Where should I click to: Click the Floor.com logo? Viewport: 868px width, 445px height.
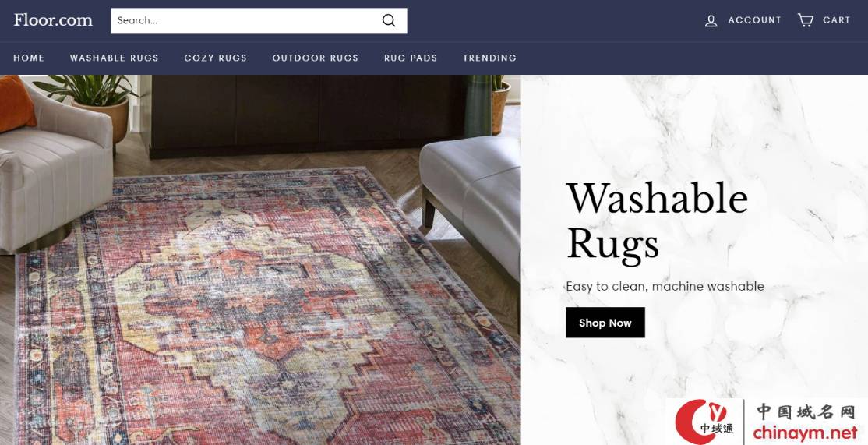coord(53,20)
